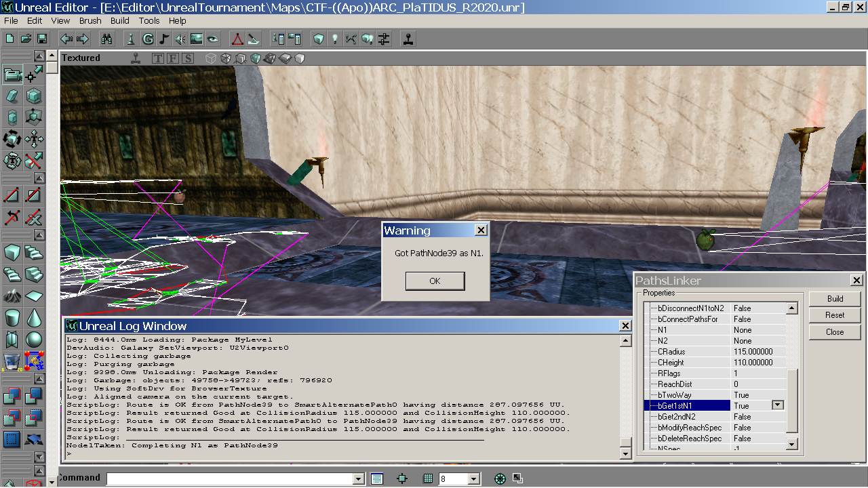Open the Brush menu
This screenshot has width=868, height=488.
[90, 21]
